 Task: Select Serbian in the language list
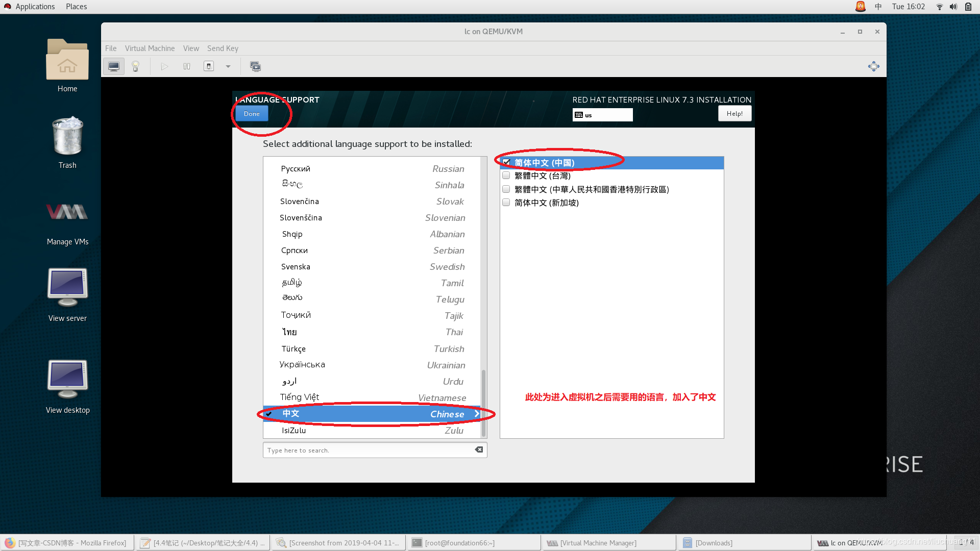pyautogui.click(x=372, y=251)
